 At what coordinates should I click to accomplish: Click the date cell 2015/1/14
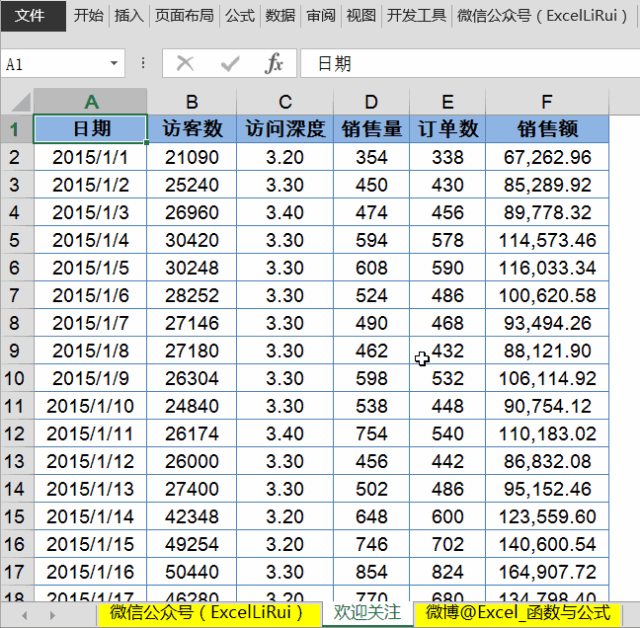[90, 517]
